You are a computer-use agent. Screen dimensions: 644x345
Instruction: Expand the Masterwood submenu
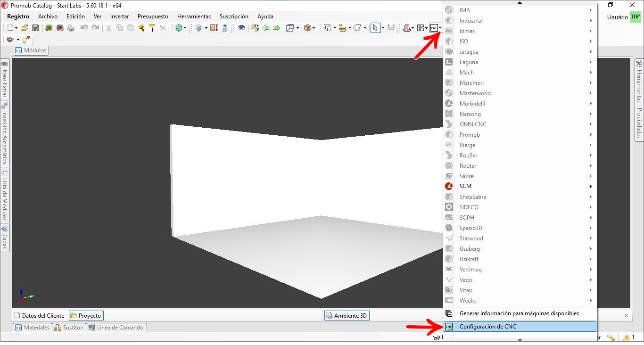click(x=520, y=93)
